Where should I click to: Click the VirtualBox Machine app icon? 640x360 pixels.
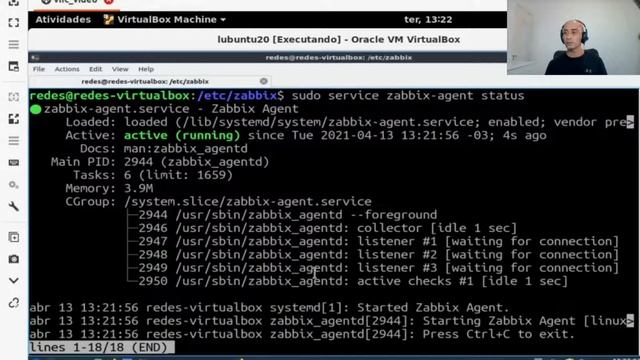click(108, 20)
